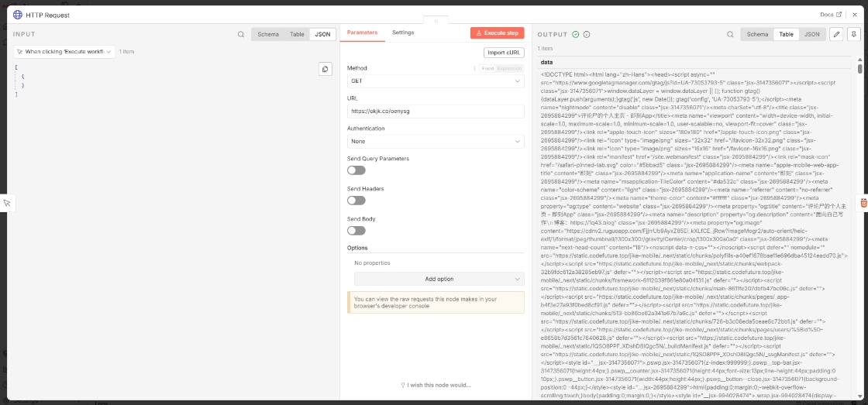Pin the output data with pin icon
This screenshot has width=868, height=405.
pos(853,34)
